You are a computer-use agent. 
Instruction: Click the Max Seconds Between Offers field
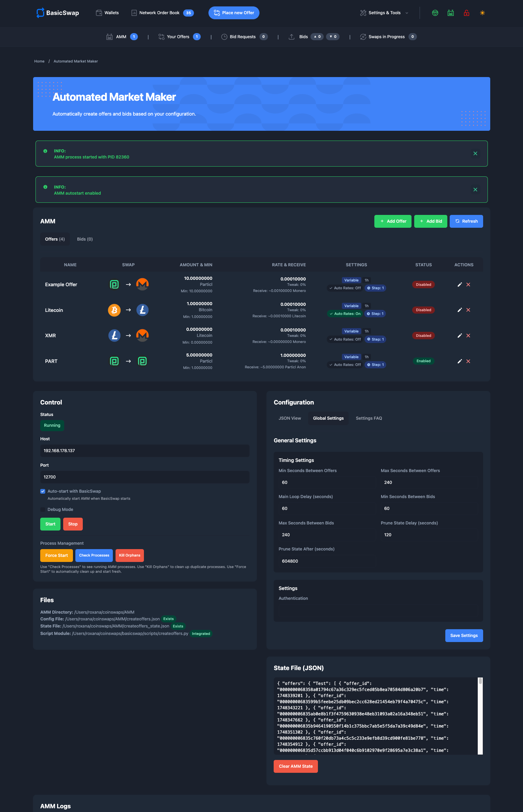429,483
